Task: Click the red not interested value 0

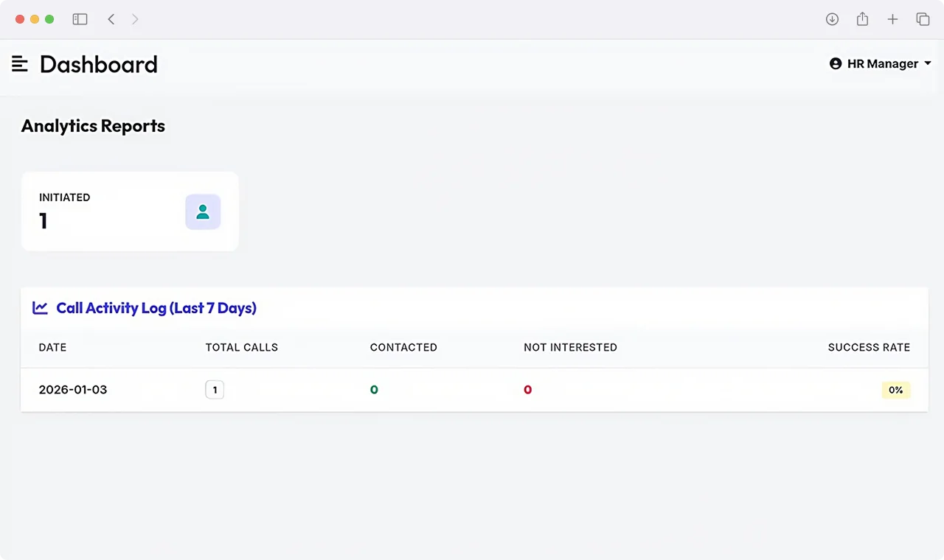Action: coord(528,390)
